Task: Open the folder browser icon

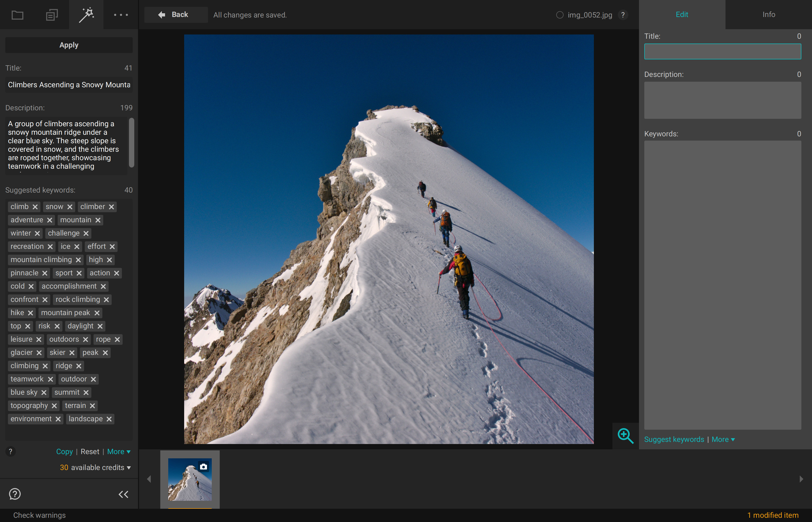Action: coord(17,15)
